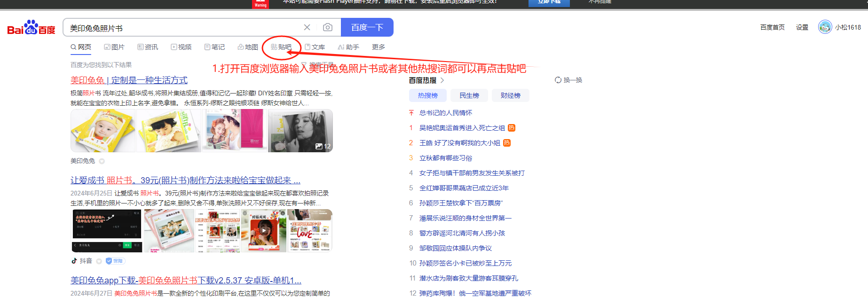The image size is (868, 297).
Task: Click the 立即下载 button in top banner
Action: pos(549,2)
